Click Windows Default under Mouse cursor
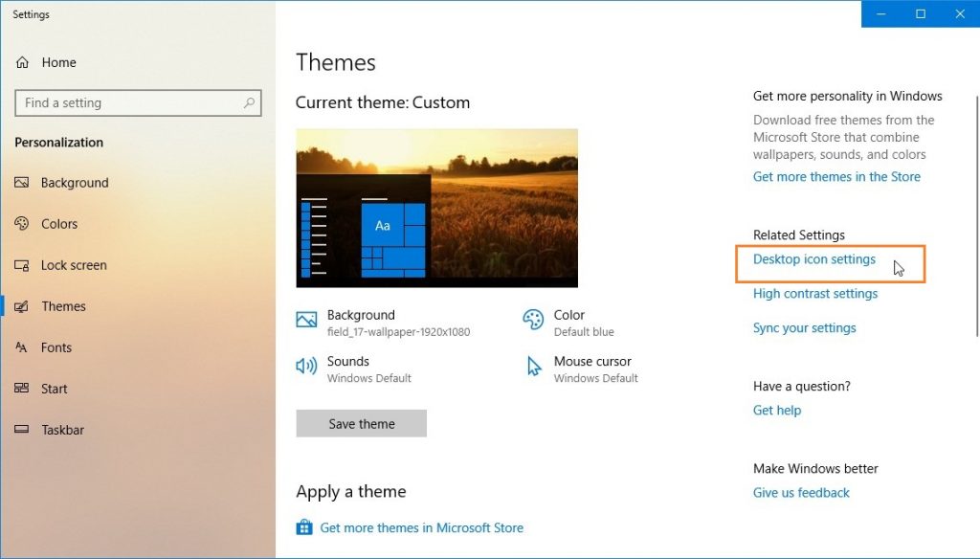980x559 pixels. [x=595, y=378]
